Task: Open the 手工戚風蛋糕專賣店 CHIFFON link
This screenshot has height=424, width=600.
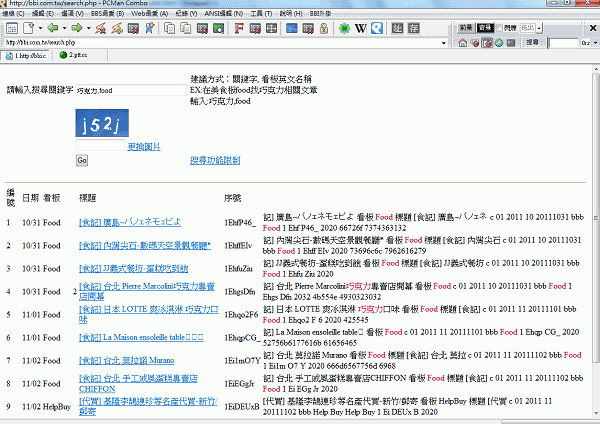Action: point(138,383)
